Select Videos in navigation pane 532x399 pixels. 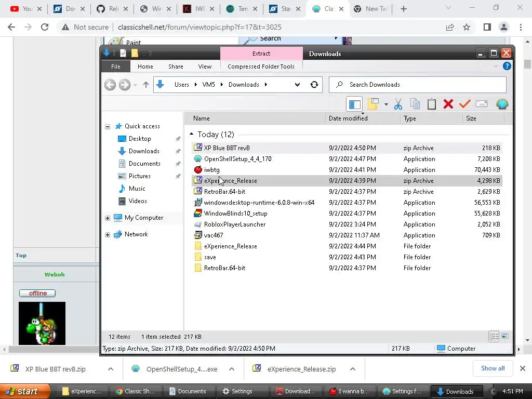(x=137, y=201)
